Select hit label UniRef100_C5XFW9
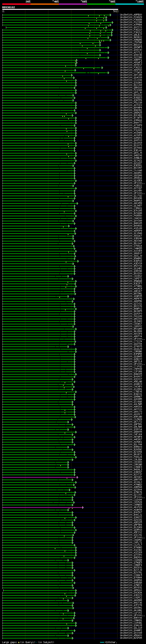Image resolution: width=146 pixels, height=644 pixels. point(131,42)
